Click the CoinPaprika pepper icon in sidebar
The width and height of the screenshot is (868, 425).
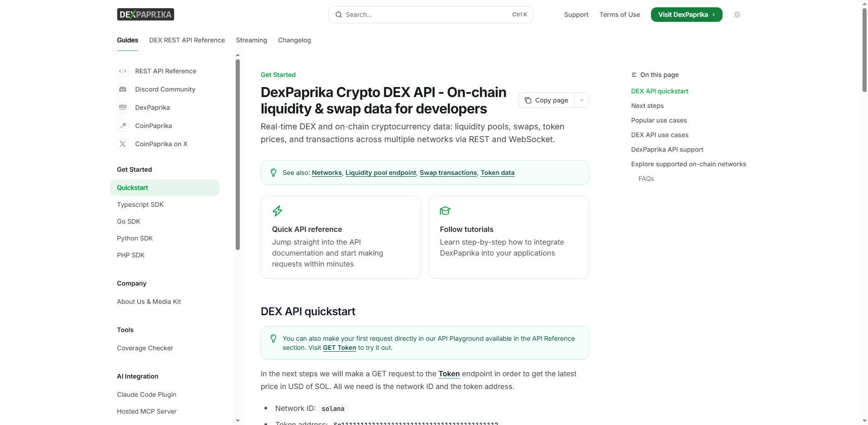[123, 126]
